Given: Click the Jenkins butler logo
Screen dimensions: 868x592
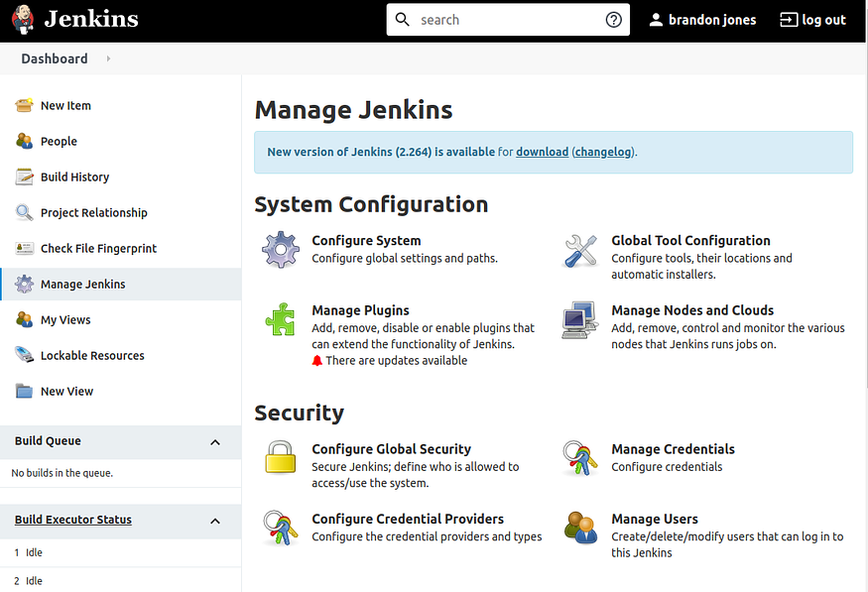Looking at the screenshot, I should 24,20.
